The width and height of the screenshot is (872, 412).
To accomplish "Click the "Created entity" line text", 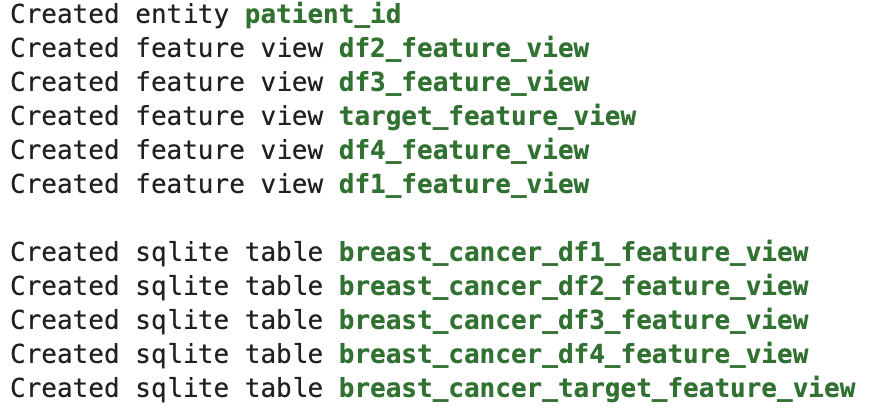I will [120, 15].
